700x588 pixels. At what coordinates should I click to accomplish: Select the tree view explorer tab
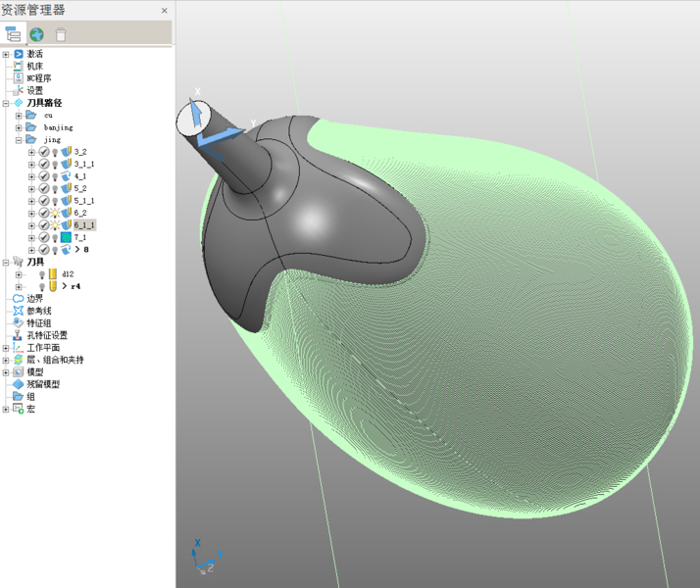[x=14, y=34]
